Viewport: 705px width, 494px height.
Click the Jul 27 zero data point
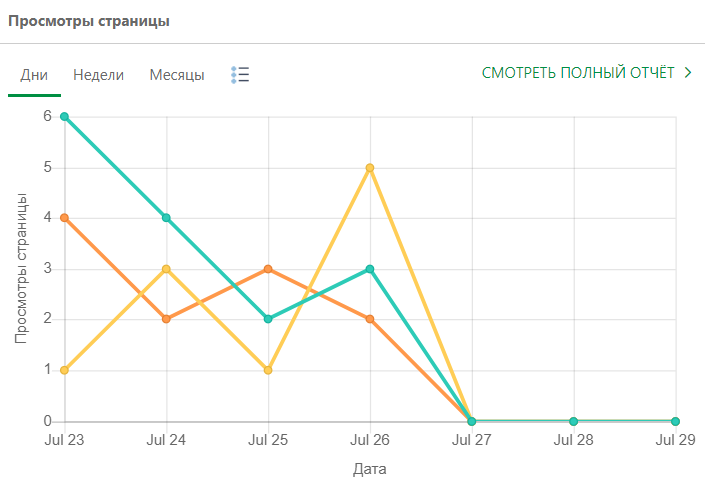(472, 421)
